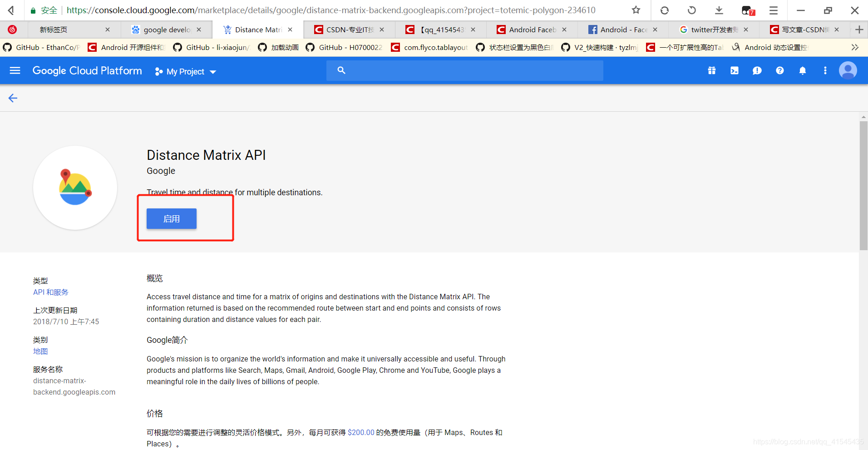Open 一个可扩展性高的Ta bookmark
Viewport: 868px width, 450px height.
[x=685, y=47]
